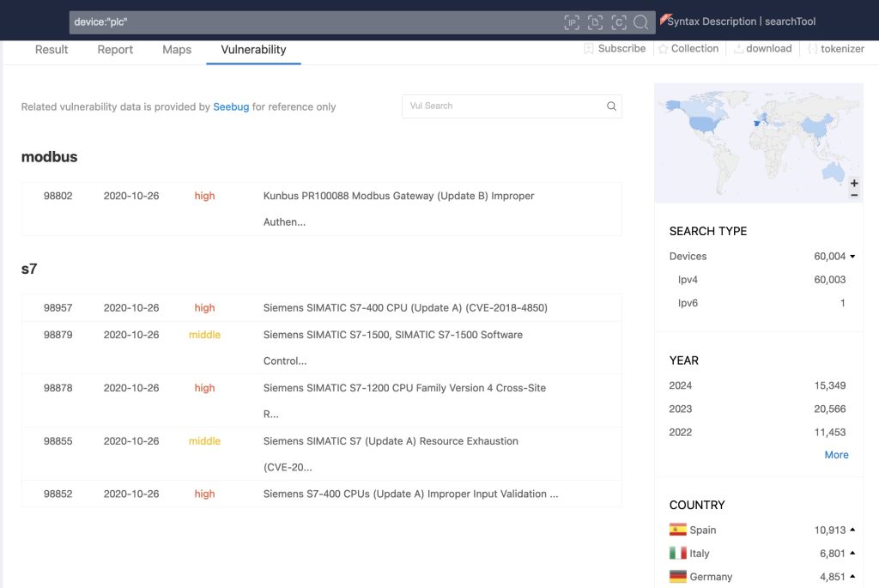Image resolution: width=879 pixels, height=588 pixels.
Task: Click the s7 section heading
Action: point(29,269)
